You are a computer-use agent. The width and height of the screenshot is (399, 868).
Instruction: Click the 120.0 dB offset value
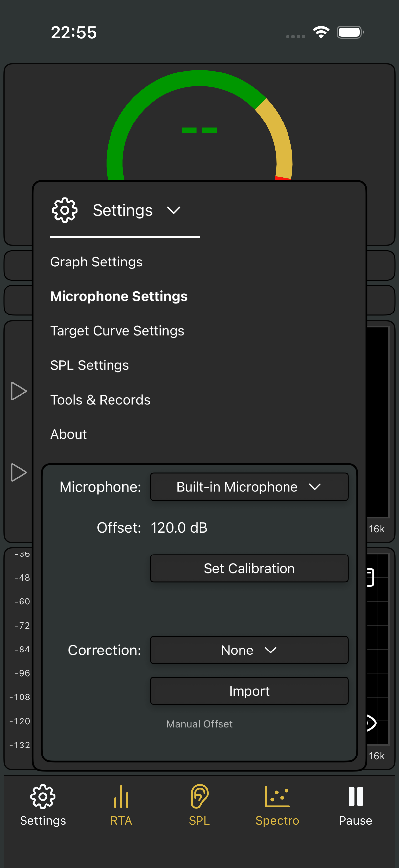click(x=179, y=528)
